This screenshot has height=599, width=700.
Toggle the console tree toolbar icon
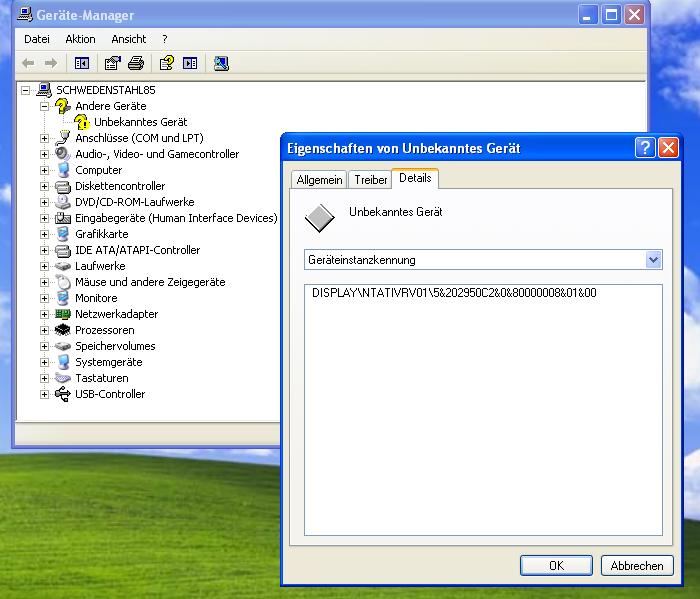click(82, 63)
